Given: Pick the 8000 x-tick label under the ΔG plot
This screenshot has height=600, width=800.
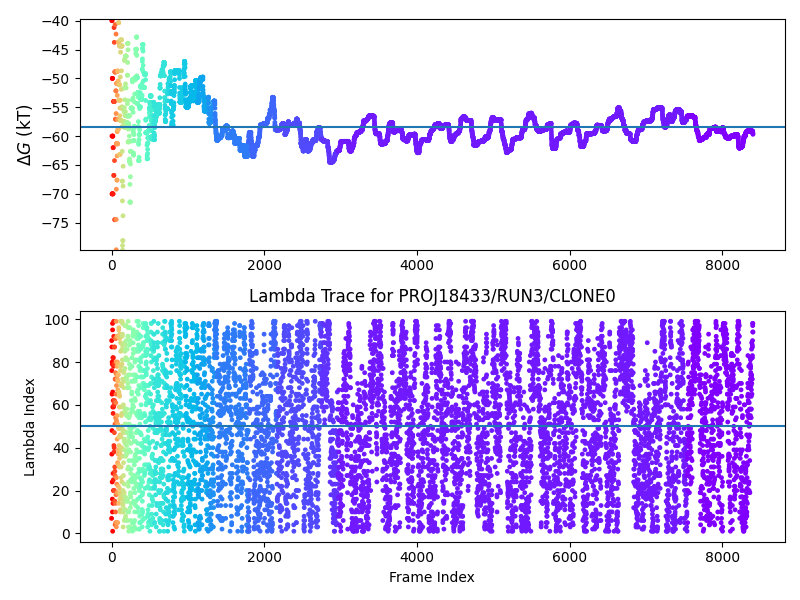Looking at the screenshot, I should coord(722,265).
